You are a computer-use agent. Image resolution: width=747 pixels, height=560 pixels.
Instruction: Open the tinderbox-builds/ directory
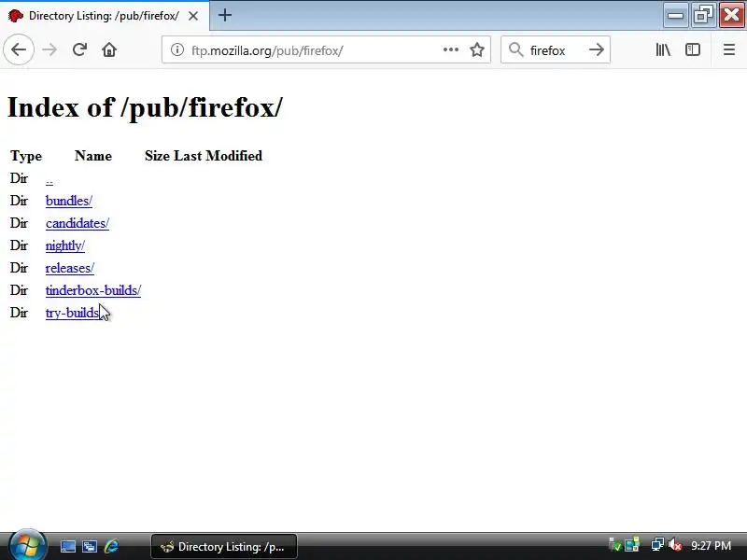(x=92, y=290)
